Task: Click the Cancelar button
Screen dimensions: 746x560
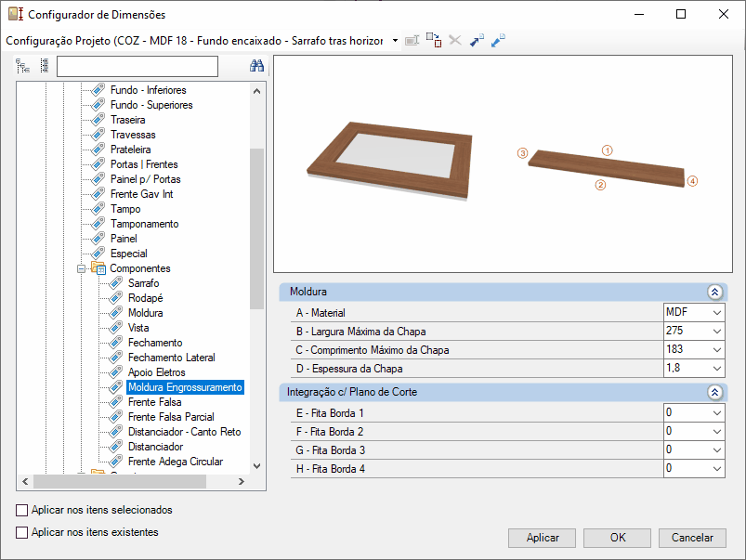Action: tap(692, 538)
